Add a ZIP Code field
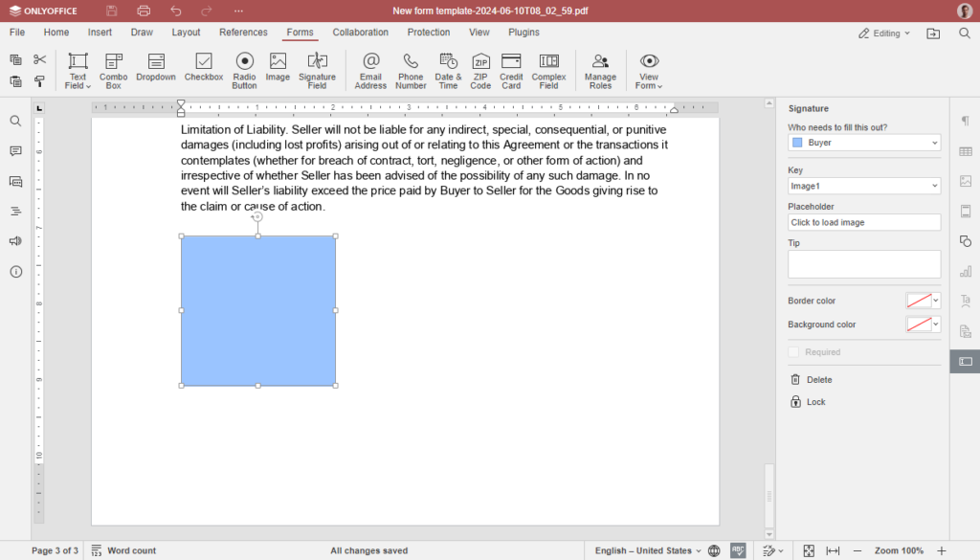Image resolution: width=980 pixels, height=560 pixels. point(479,70)
